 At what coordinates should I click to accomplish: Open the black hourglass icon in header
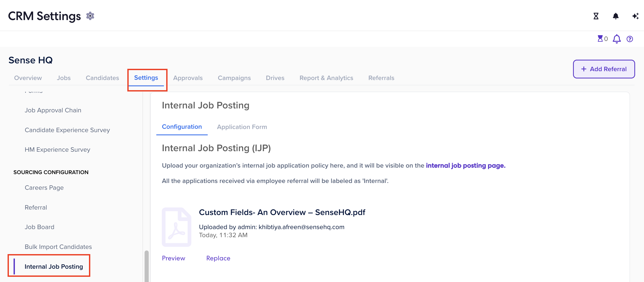point(596,16)
